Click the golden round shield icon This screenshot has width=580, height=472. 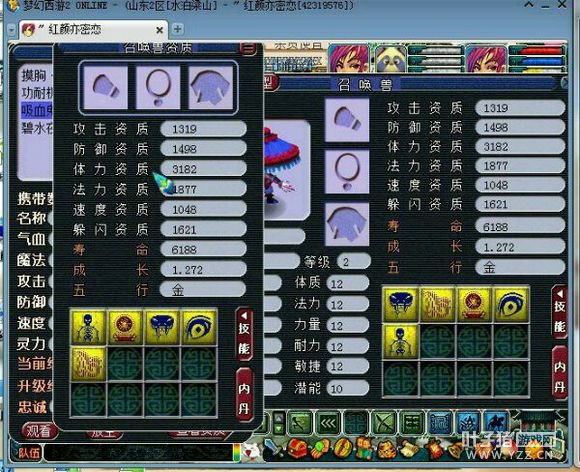(343, 449)
